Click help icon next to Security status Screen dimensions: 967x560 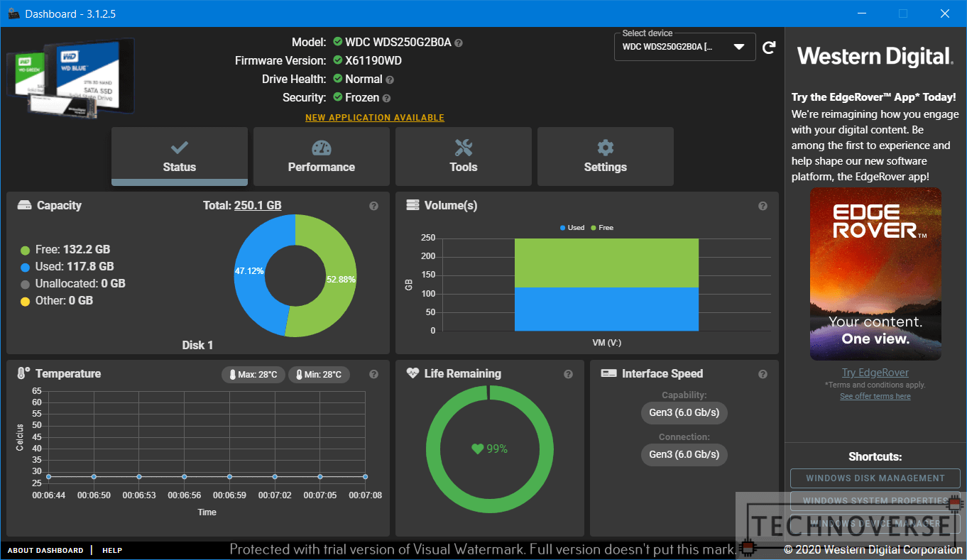pyautogui.click(x=386, y=99)
